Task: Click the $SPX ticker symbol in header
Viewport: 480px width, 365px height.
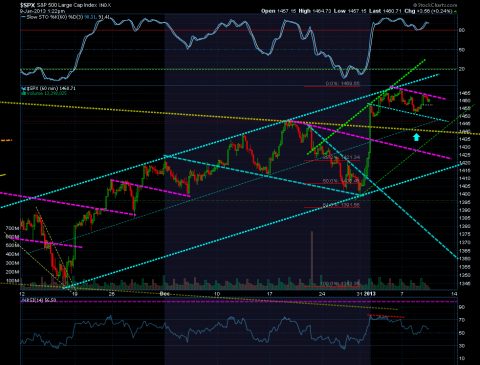Action: pyautogui.click(x=27, y=5)
